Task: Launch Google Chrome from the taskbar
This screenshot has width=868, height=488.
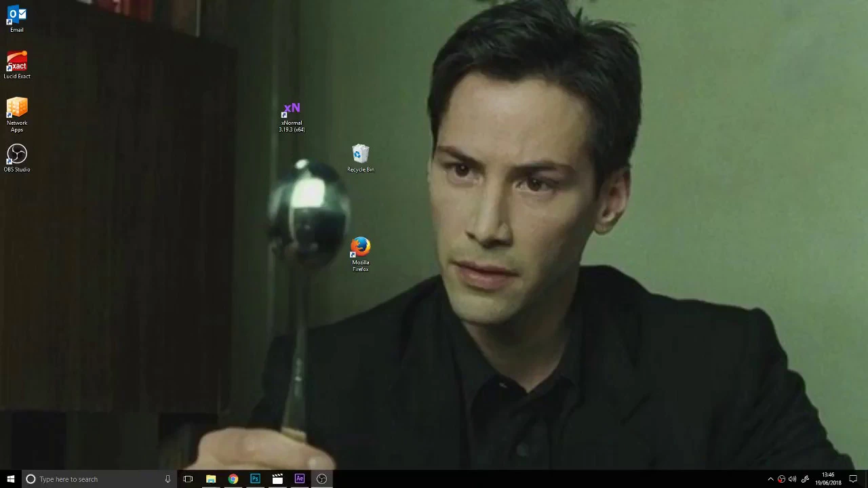Action: point(233,479)
